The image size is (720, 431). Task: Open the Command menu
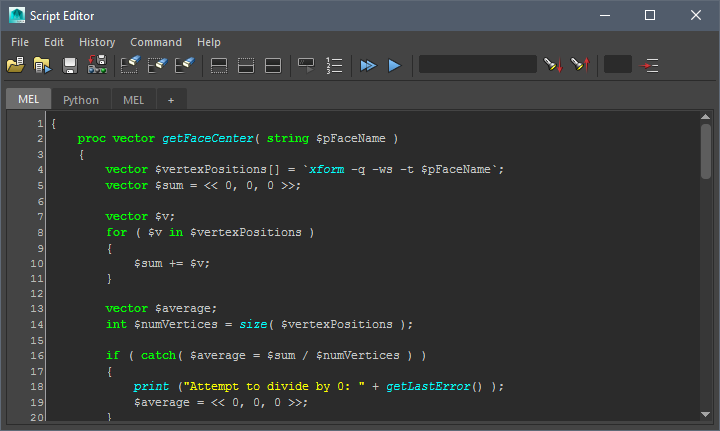click(x=156, y=42)
